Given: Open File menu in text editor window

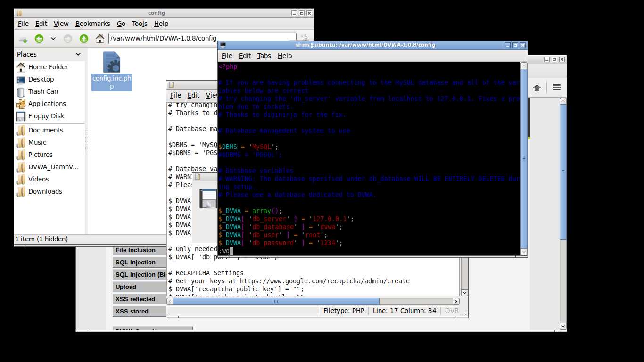Looking at the screenshot, I should pyautogui.click(x=175, y=95).
